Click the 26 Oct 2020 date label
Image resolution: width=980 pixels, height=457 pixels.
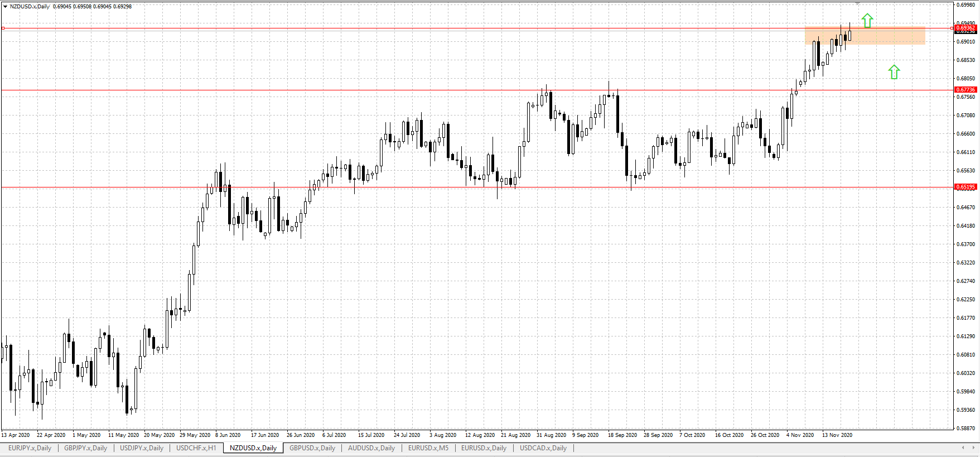765,435
